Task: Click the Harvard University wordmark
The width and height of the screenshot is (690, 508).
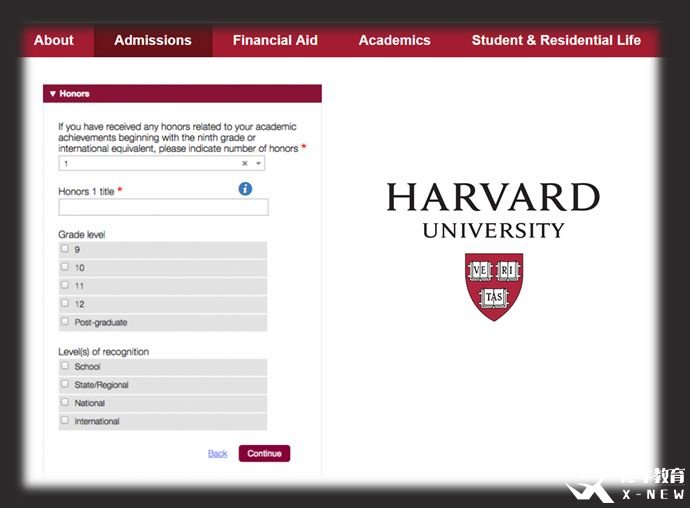Action: click(x=493, y=211)
